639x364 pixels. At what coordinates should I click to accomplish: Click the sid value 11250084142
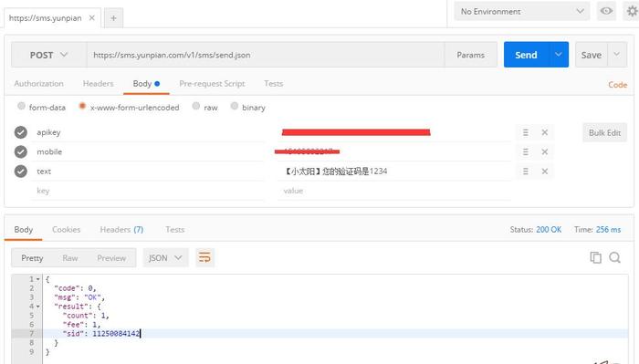tap(116, 334)
